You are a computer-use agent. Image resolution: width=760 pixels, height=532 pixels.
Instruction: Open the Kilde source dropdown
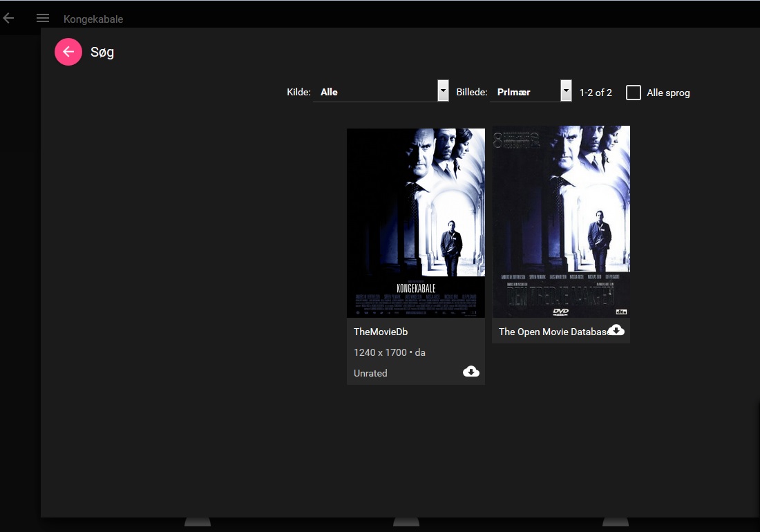[x=381, y=91]
